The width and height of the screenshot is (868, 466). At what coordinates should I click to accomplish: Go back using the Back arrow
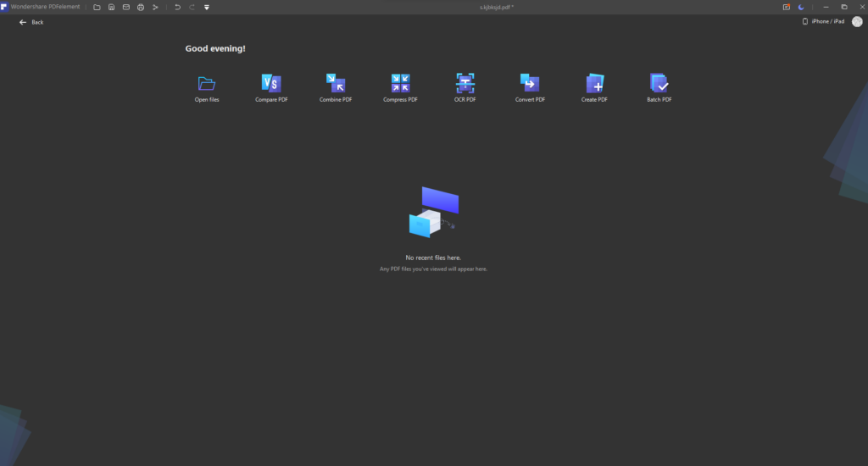(x=23, y=22)
